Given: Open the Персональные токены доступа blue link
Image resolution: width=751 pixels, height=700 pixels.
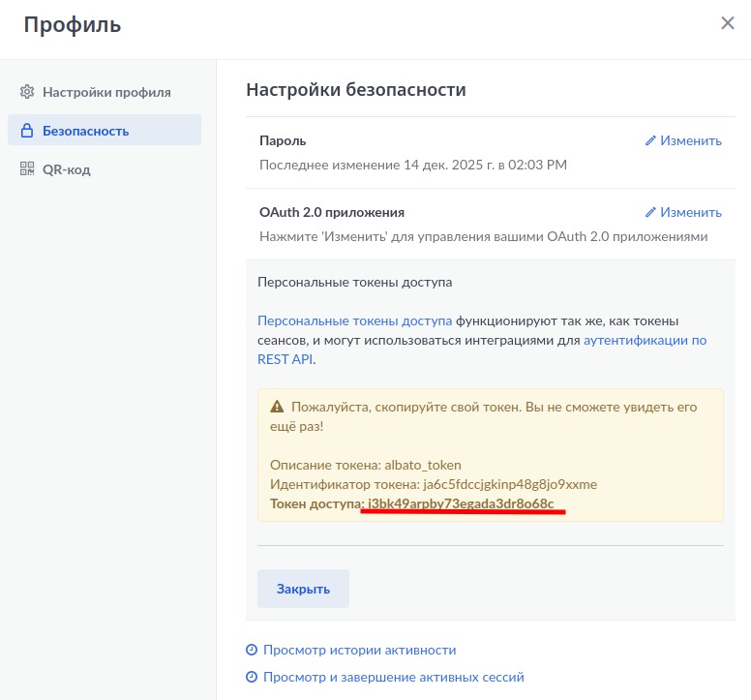Looking at the screenshot, I should coord(354,320).
